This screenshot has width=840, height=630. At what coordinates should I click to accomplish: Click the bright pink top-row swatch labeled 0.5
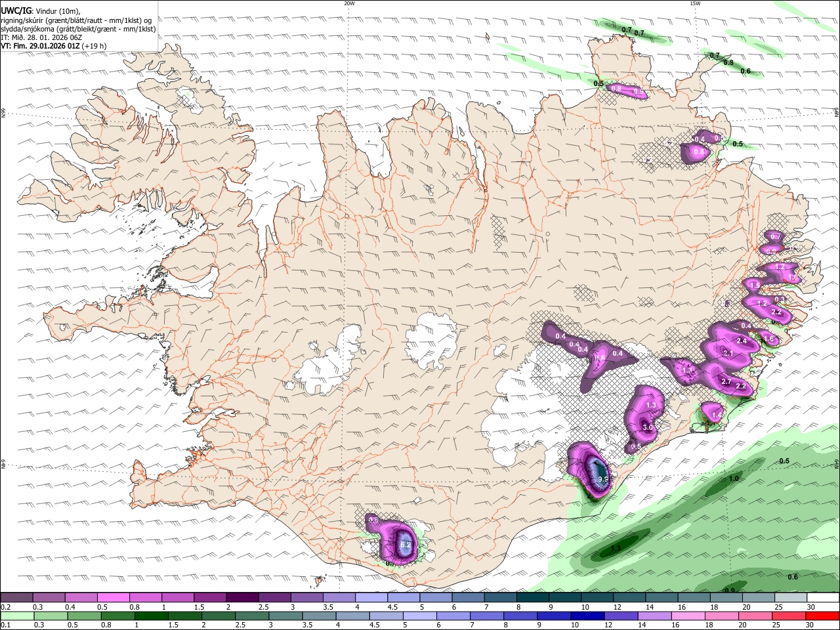click(113, 598)
